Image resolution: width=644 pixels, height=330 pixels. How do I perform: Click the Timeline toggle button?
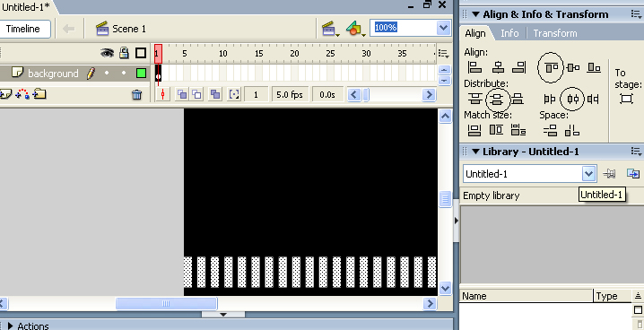24,29
